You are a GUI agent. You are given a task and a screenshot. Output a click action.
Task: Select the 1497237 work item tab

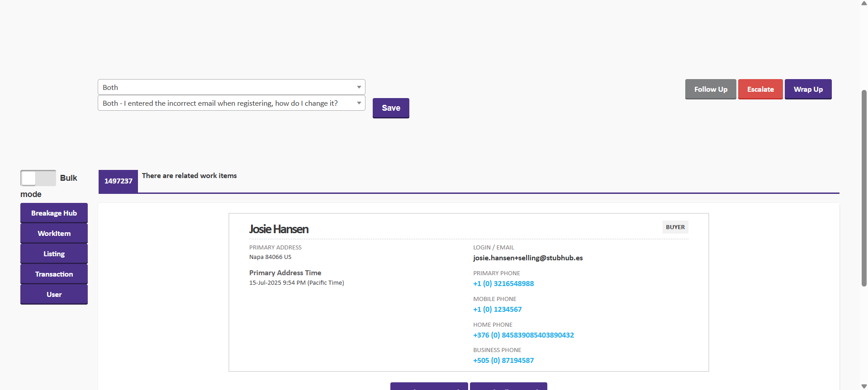point(118,181)
